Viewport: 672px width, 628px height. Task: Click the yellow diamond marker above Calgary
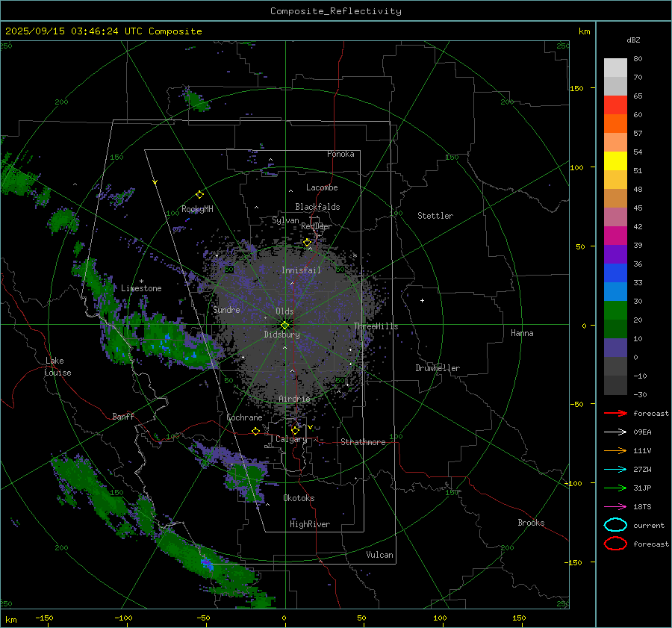point(295,430)
